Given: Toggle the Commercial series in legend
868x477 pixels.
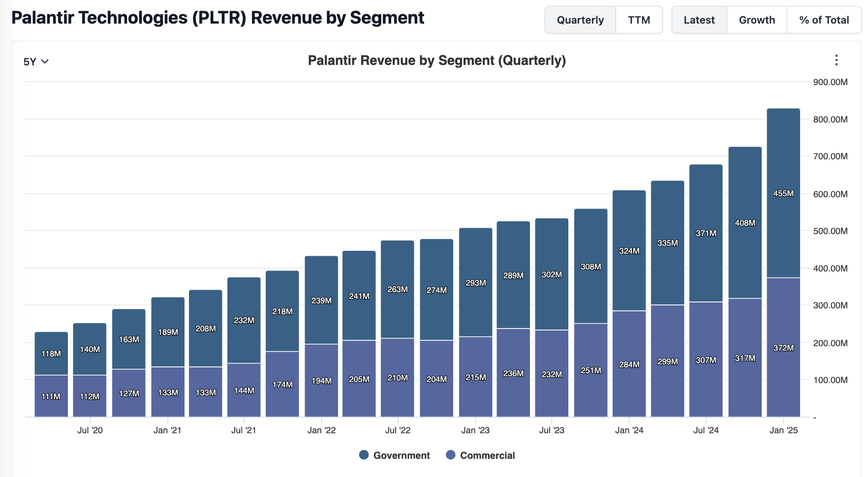Looking at the screenshot, I should coord(481,455).
